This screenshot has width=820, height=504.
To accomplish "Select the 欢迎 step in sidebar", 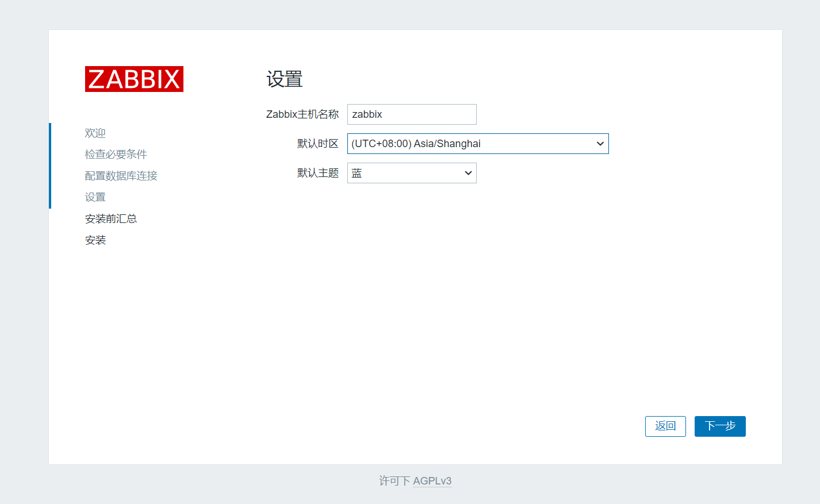I will click(x=95, y=133).
